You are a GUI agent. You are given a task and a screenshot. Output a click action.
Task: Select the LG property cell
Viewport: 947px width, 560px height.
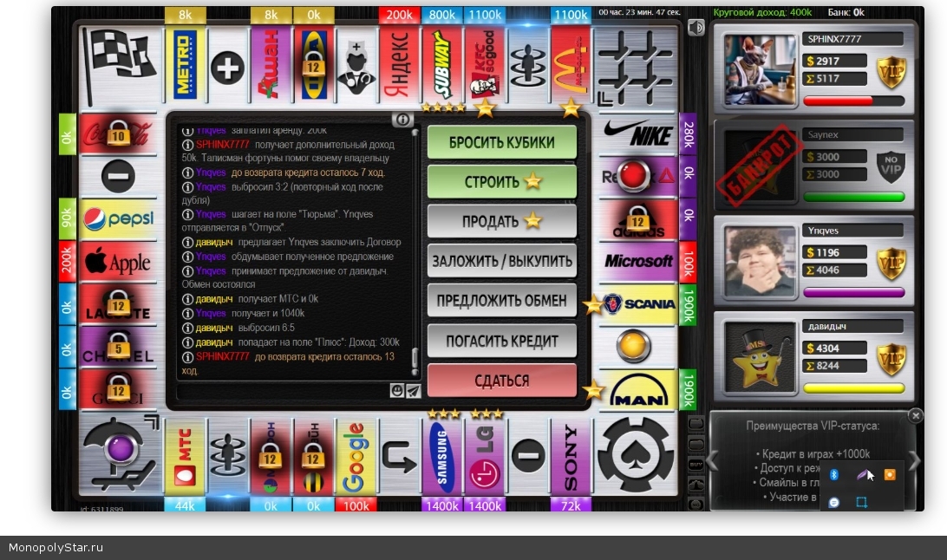click(485, 457)
